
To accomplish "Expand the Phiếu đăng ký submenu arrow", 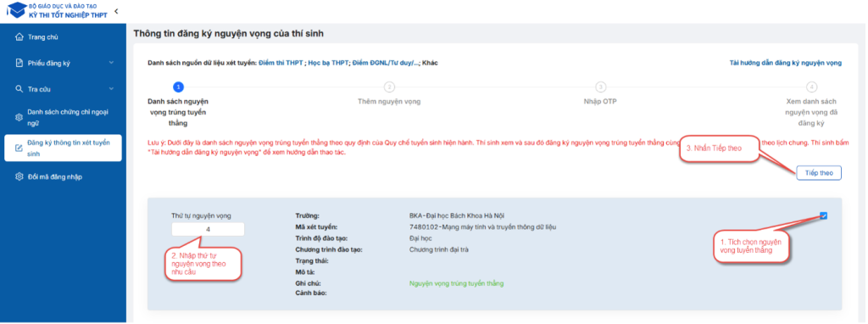I will tap(111, 63).
